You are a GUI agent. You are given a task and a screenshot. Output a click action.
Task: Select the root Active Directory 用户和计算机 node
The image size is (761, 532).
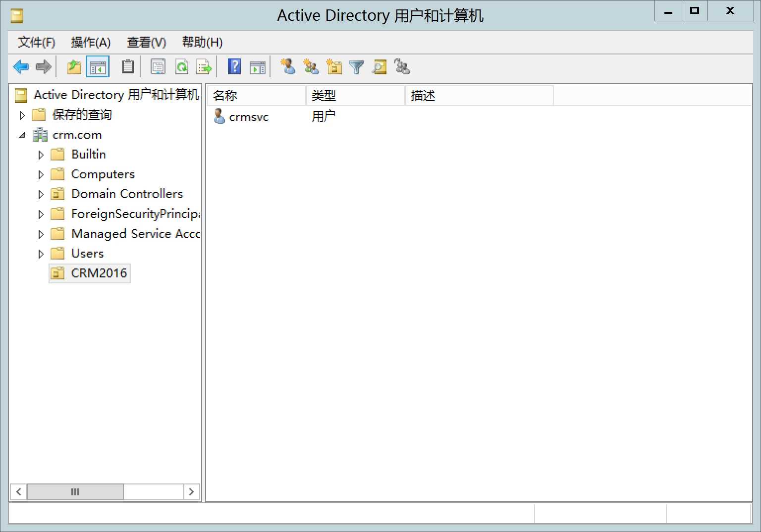(x=116, y=95)
